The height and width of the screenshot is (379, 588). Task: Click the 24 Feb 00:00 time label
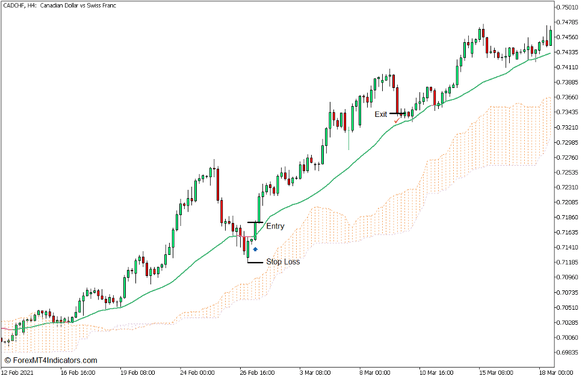[197, 372]
